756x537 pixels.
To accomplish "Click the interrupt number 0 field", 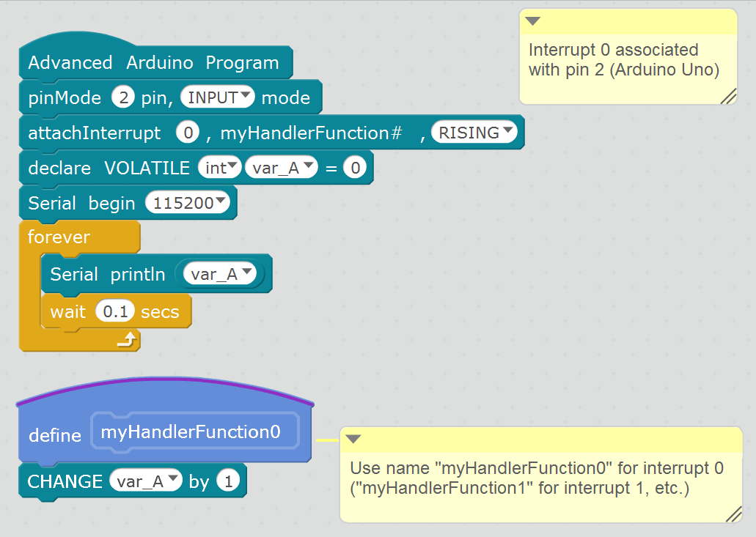I will click(x=188, y=133).
